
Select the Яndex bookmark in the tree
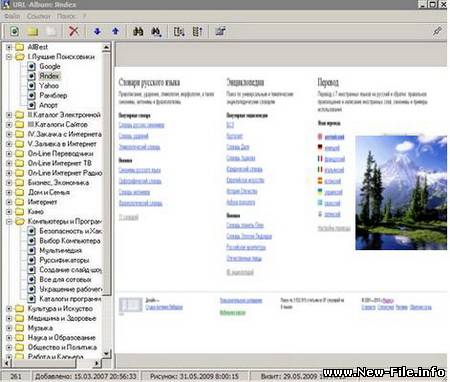click(x=50, y=76)
